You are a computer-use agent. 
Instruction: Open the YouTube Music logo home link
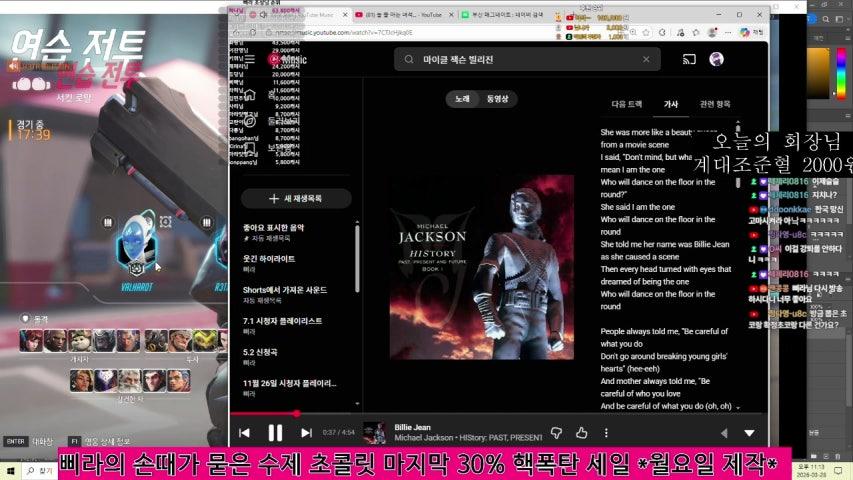[x=288, y=59]
